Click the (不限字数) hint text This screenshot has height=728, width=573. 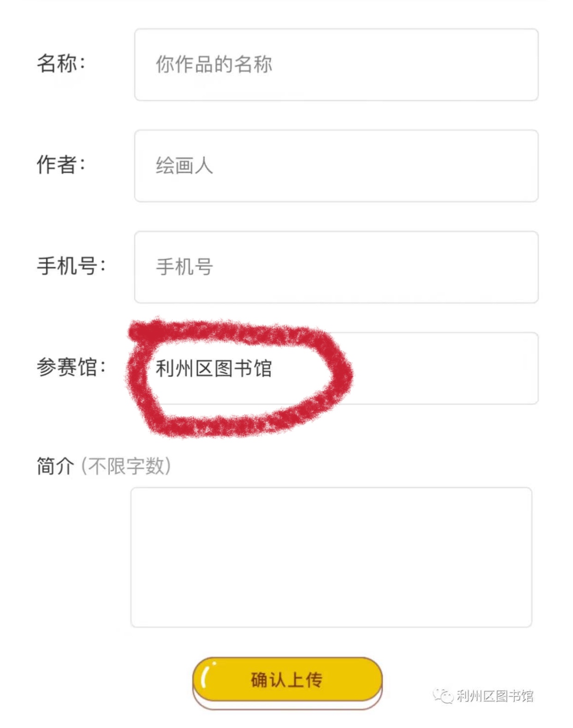click(126, 466)
